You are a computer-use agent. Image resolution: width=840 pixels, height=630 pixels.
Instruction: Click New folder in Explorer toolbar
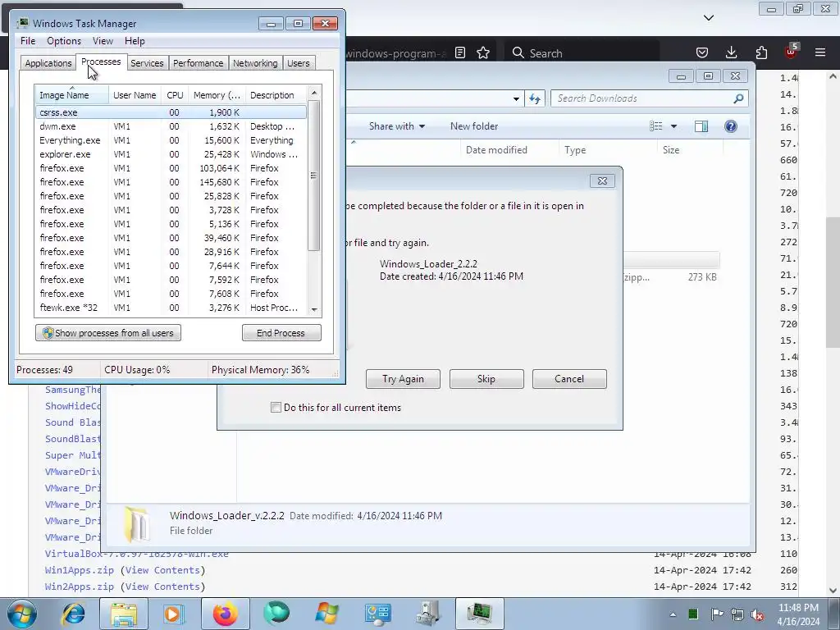[474, 126]
